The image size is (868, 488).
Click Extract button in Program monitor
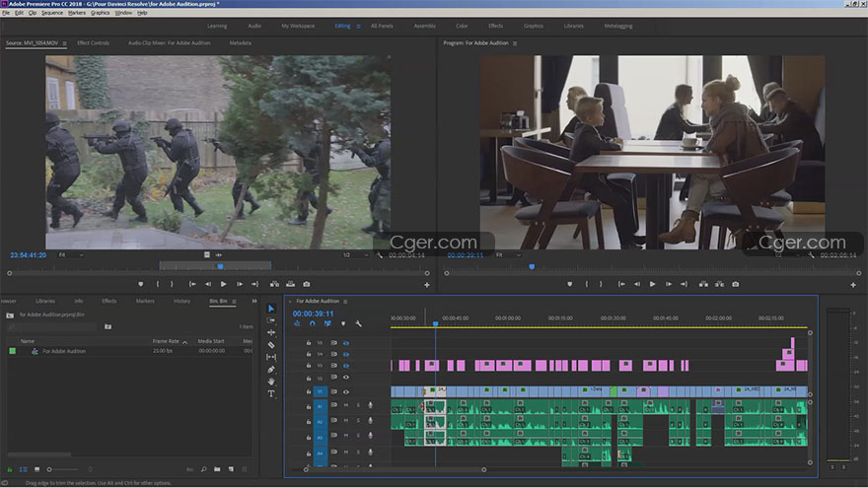(719, 284)
